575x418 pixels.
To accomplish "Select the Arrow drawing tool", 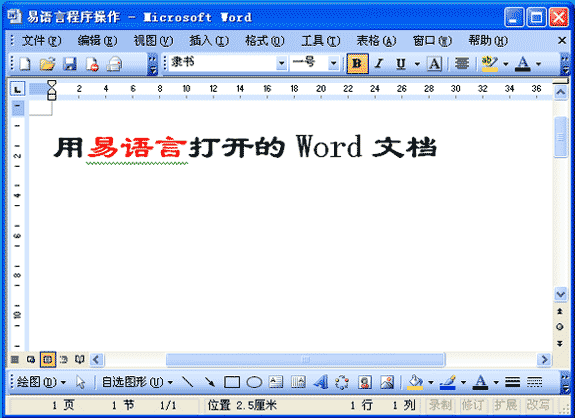I will click(x=210, y=382).
